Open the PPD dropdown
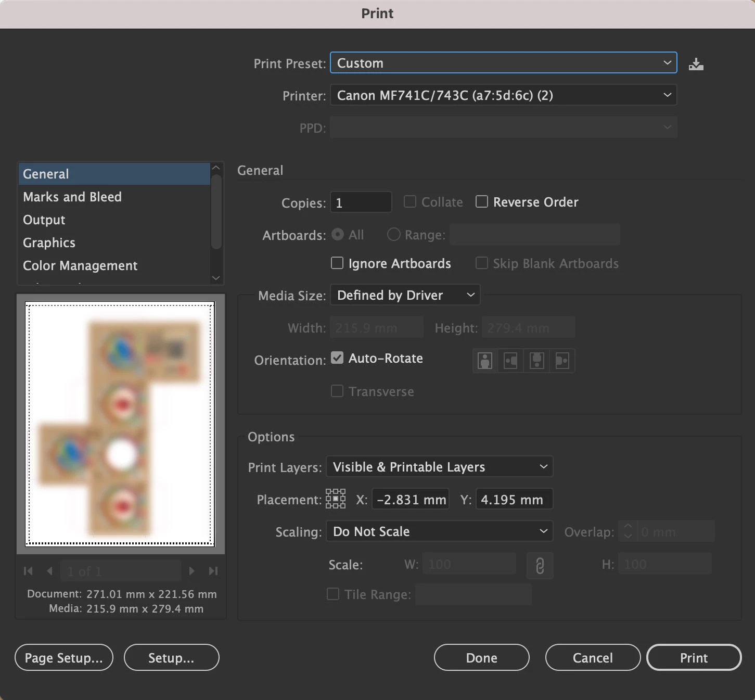 (504, 128)
